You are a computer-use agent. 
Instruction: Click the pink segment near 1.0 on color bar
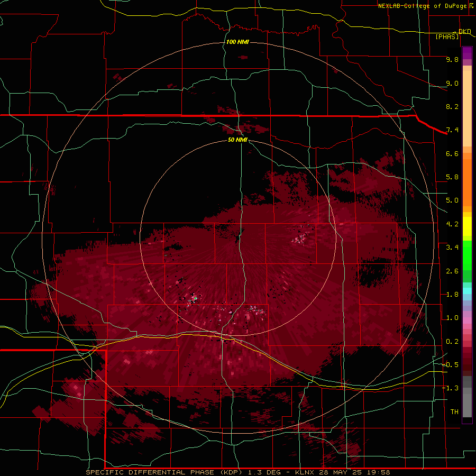point(467,320)
